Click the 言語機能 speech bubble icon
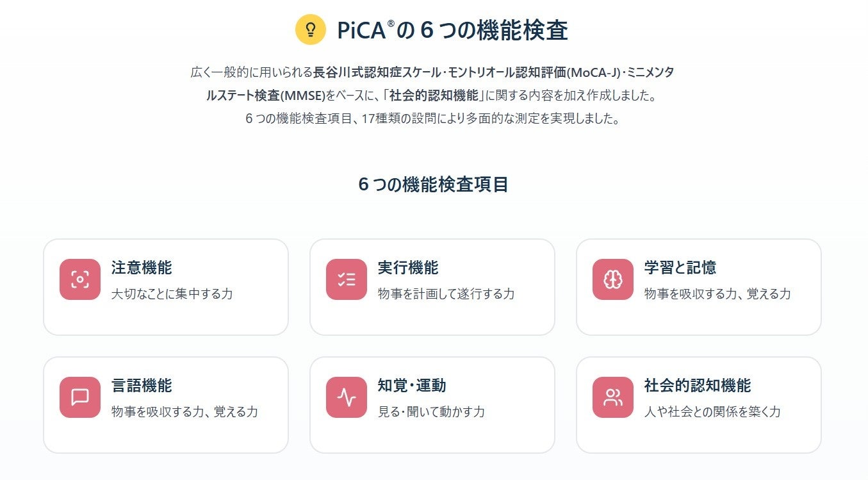The width and height of the screenshot is (868, 480). [80, 397]
